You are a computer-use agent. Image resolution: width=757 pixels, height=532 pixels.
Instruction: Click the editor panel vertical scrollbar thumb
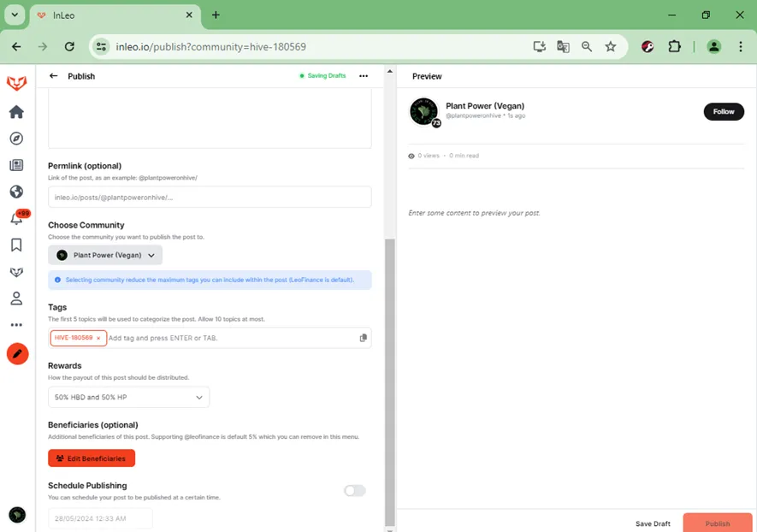389,381
